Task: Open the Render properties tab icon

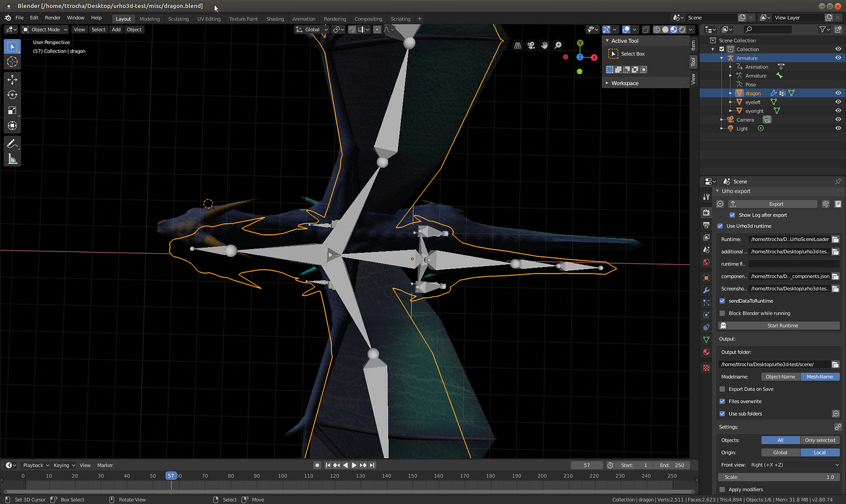Action: click(x=706, y=213)
